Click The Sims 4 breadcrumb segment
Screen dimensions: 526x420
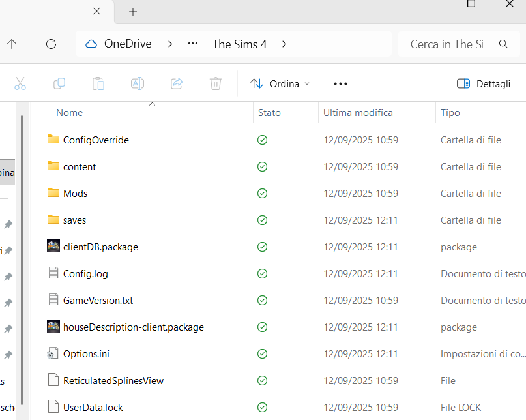coord(239,44)
